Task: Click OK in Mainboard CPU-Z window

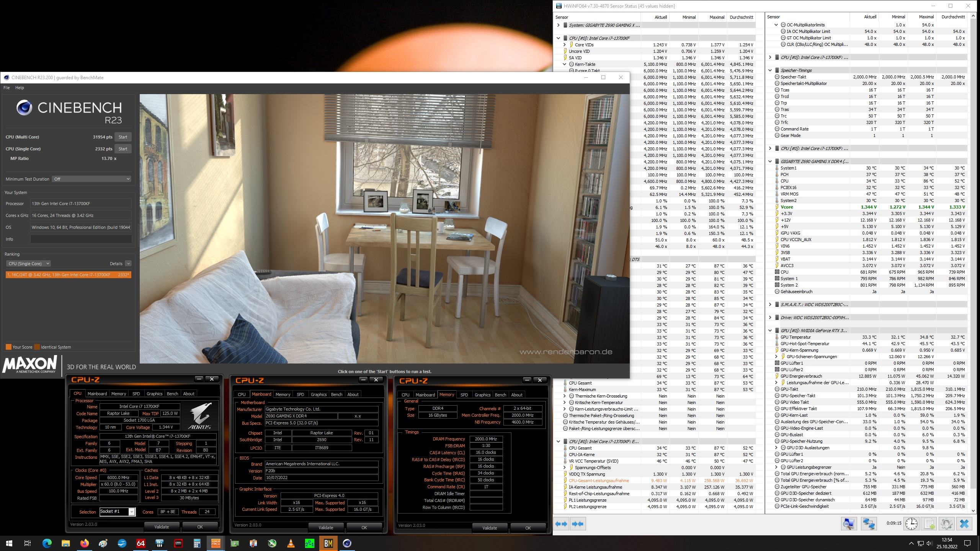Action: tap(364, 528)
